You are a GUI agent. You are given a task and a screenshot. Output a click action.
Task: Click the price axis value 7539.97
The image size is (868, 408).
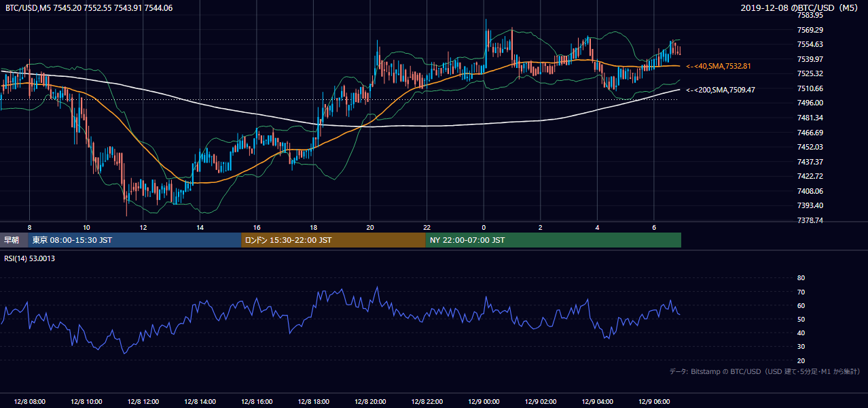(x=810, y=59)
